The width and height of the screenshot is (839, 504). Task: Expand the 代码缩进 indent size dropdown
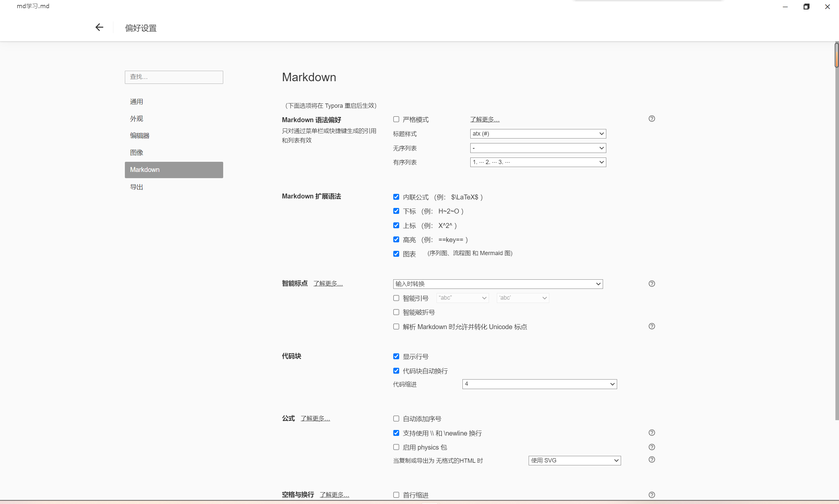tap(539, 384)
